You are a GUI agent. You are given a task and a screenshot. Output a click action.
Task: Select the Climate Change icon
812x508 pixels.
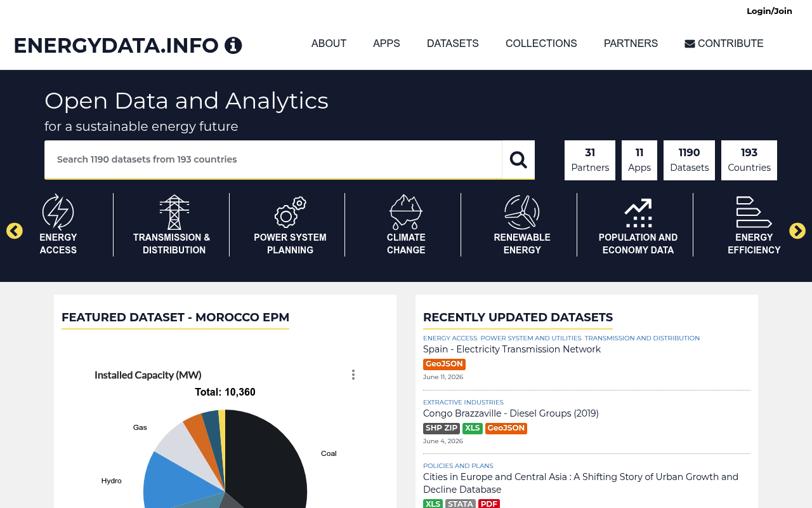[x=406, y=212]
